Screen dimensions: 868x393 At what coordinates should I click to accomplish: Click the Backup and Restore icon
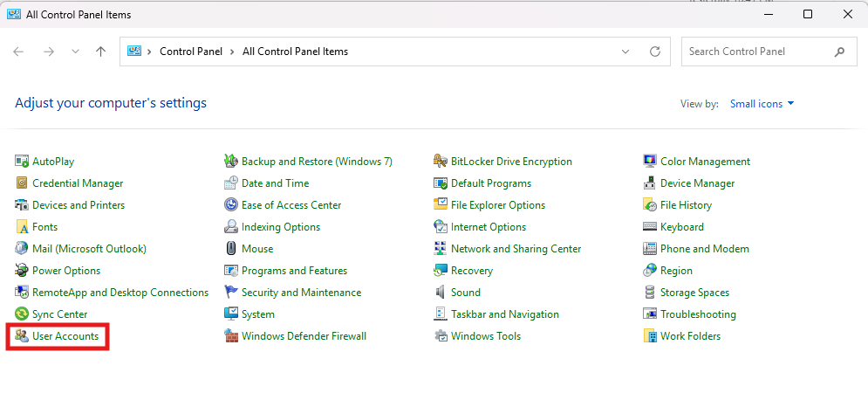[x=231, y=162]
